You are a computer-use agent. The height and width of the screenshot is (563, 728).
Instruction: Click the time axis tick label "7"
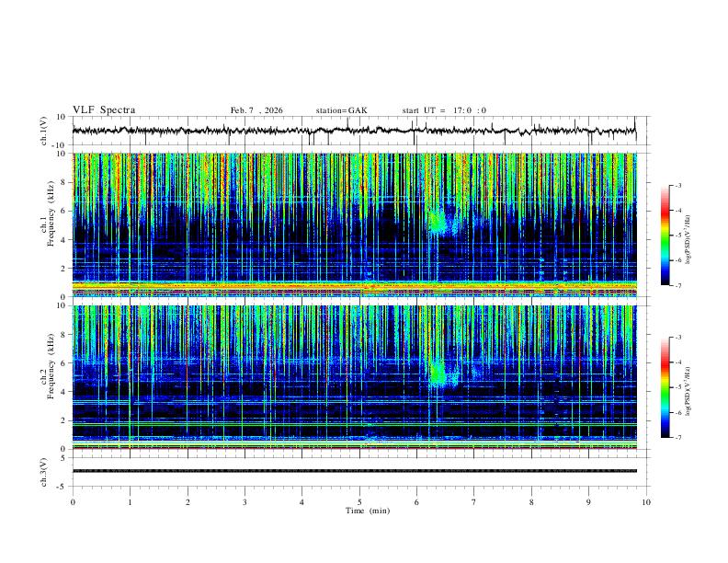(x=474, y=502)
